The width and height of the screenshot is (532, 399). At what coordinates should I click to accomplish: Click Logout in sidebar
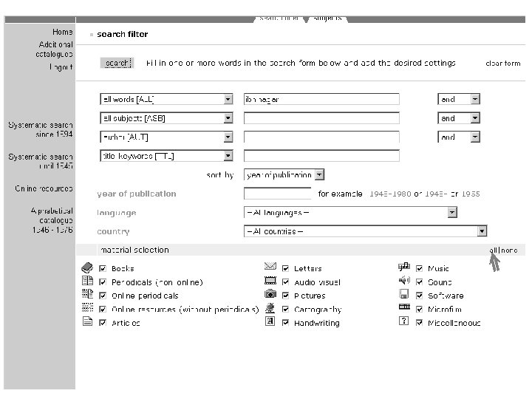click(61, 67)
